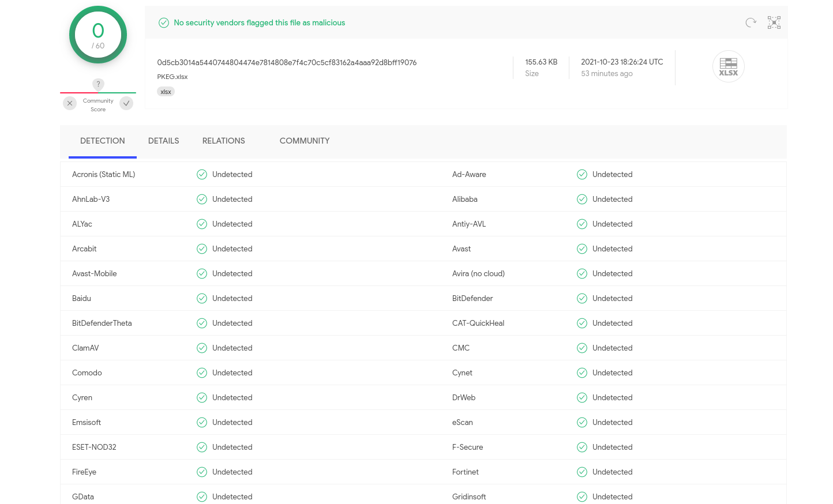Click the community score bar
Image resolution: width=833 pixels, height=504 pixels.
[x=98, y=93]
